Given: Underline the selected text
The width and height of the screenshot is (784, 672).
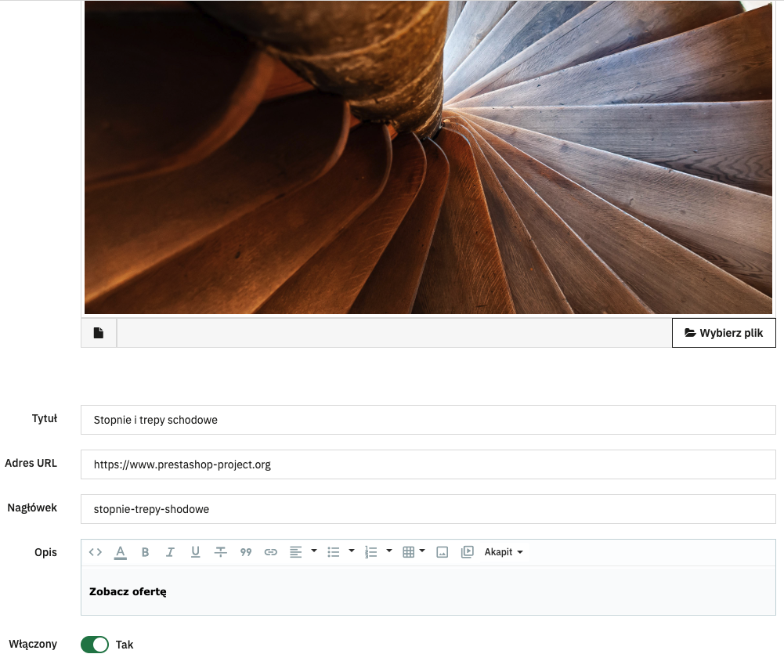Looking at the screenshot, I should [x=196, y=552].
